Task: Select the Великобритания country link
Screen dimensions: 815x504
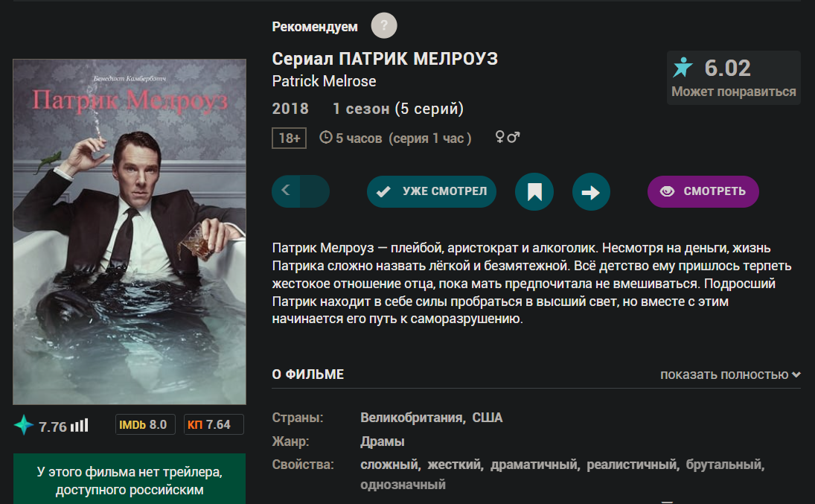Action: 412,418
